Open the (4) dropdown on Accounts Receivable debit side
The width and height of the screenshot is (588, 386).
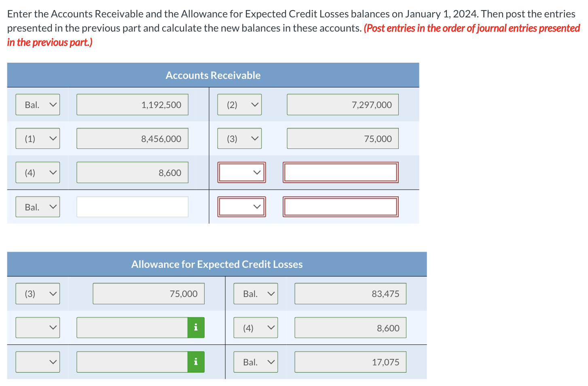pyautogui.click(x=38, y=172)
